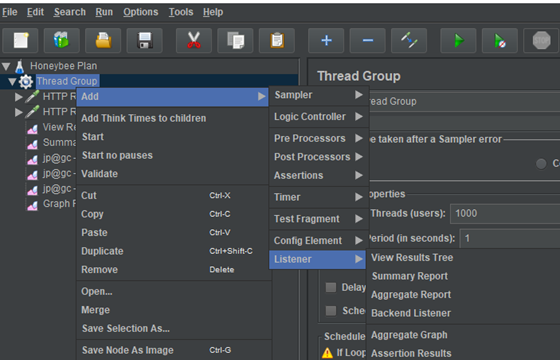
Task: Click the Open file folder icon
Action: click(103, 40)
